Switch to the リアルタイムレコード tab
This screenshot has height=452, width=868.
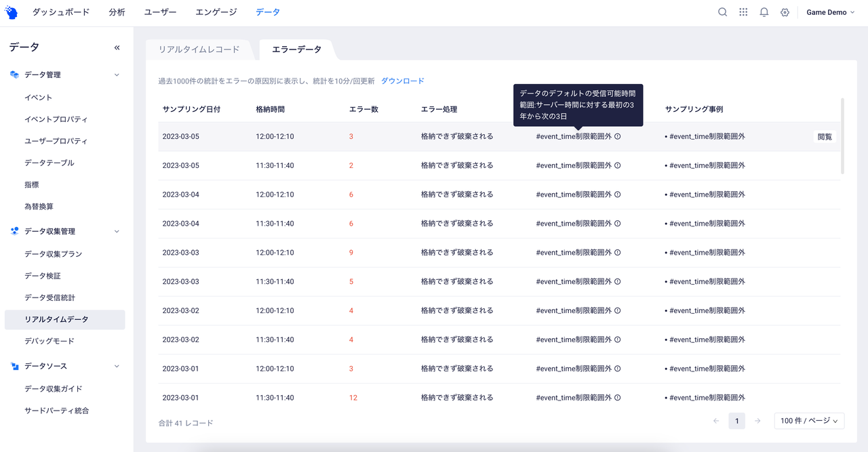199,49
